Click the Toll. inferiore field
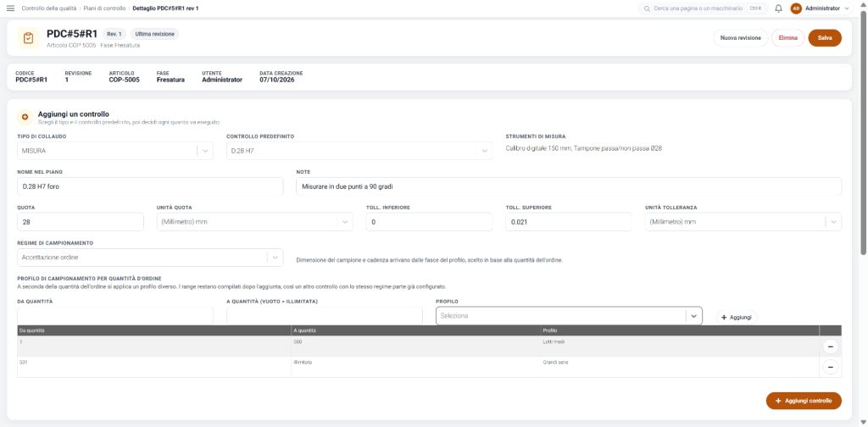This screenshot has width=868, height=427. click(429, 222)
